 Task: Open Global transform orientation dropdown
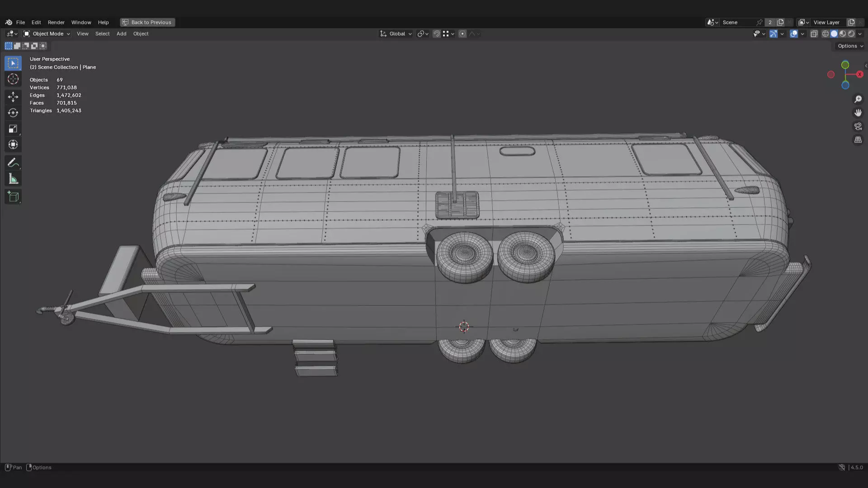396,34
